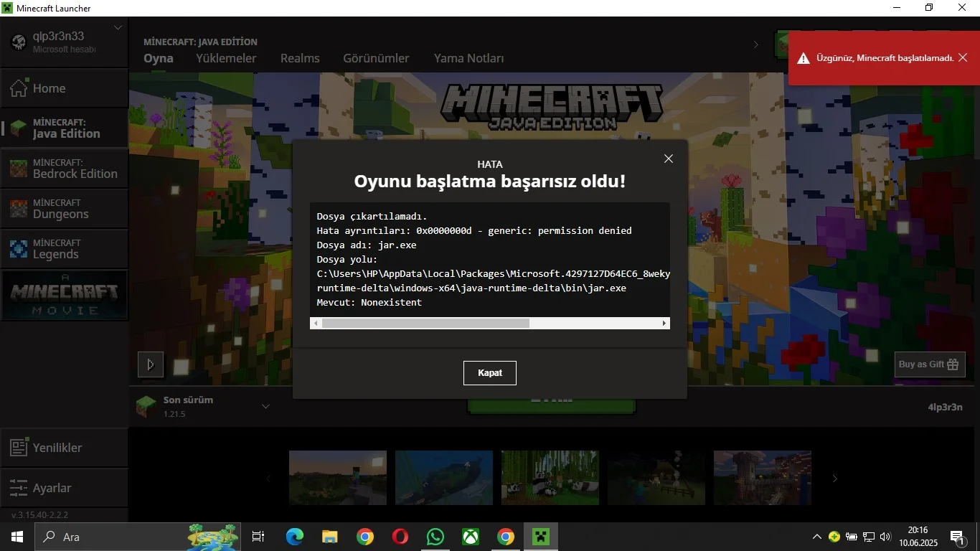Click the battery icon in the system tray
This screenshot has width=980, height=551.
852,537
